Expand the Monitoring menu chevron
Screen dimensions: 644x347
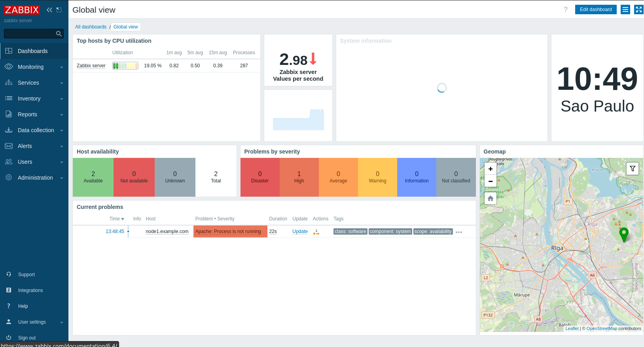pyautogui.click(x=62, y=67)
